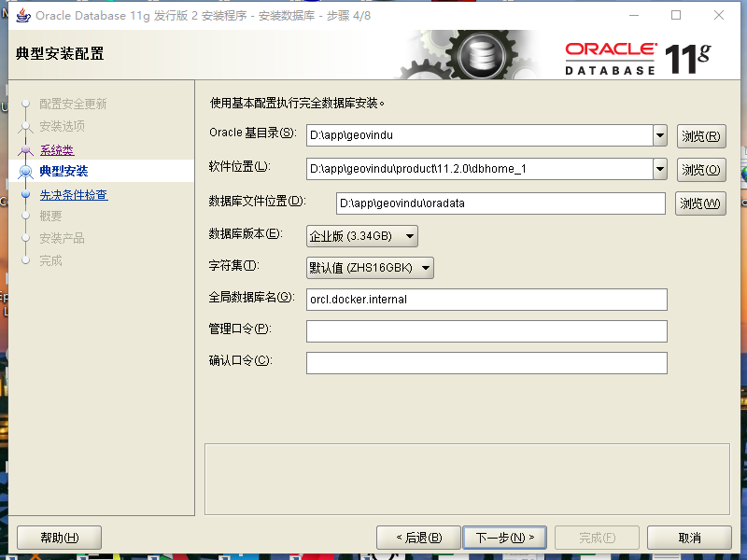747x560 pixels.
Task: Minimize the Oracle installer window
Action: (x=634, y=15)
